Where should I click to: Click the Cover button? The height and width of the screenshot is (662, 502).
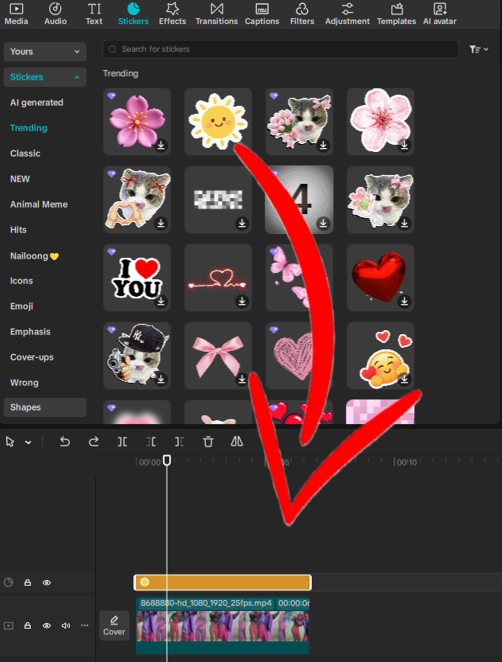point(114,626)
